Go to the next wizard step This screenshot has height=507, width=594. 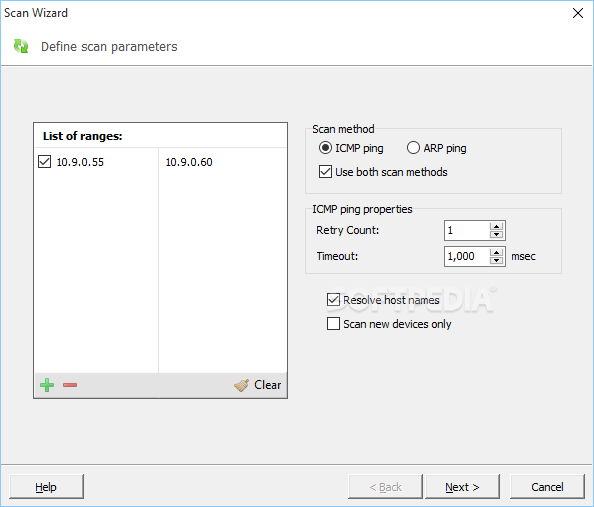point(462,487)
